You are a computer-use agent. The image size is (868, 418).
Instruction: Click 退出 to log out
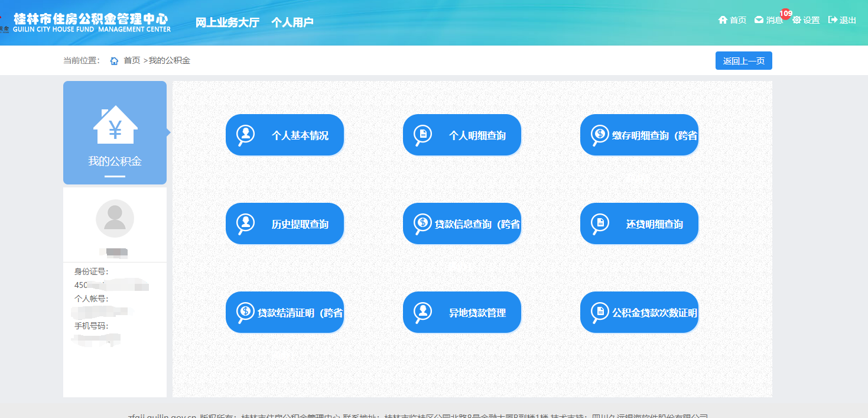[x=842, y=20]
